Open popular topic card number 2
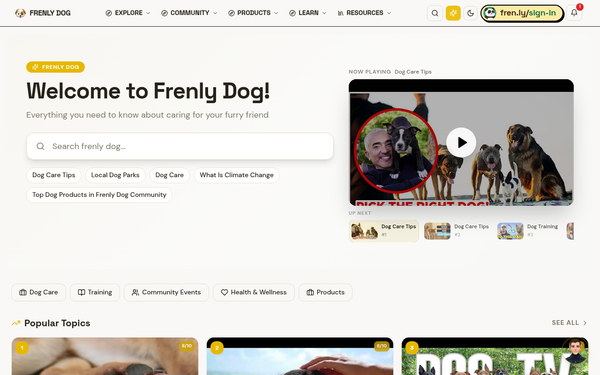 point(300,356)
